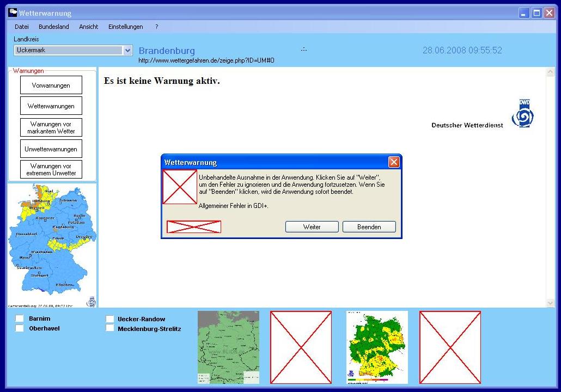
Task: Open the green-yellow Germany forecast map thumbnail
Action: 377,347
